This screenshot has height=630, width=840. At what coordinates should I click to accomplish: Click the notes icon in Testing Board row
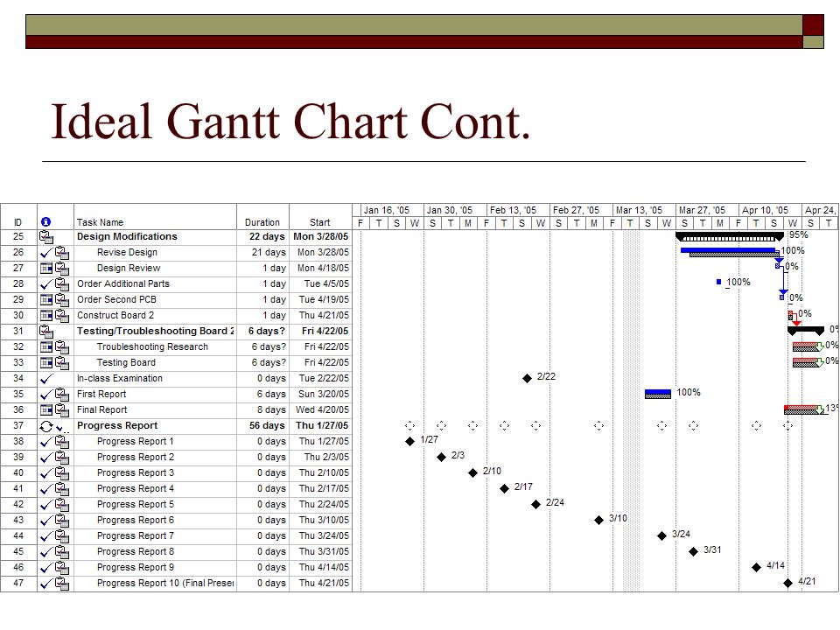[62, 363]
